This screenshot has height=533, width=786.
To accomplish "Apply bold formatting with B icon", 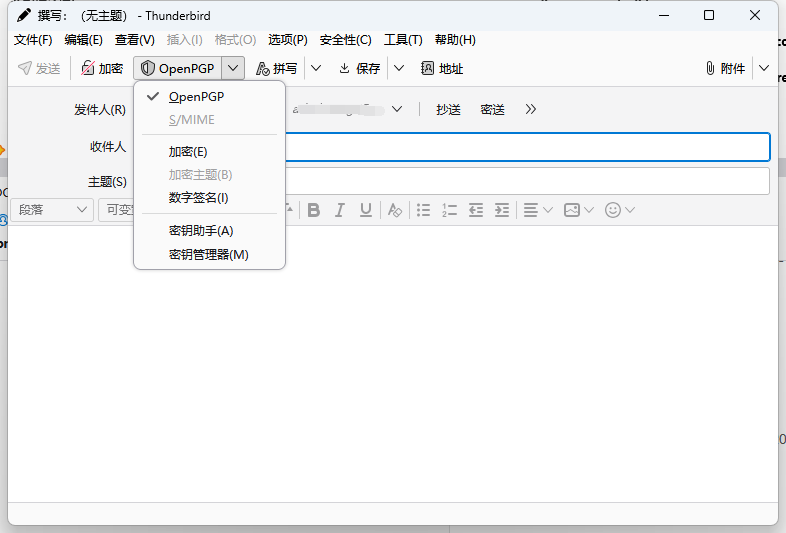I will pos(314,210).
